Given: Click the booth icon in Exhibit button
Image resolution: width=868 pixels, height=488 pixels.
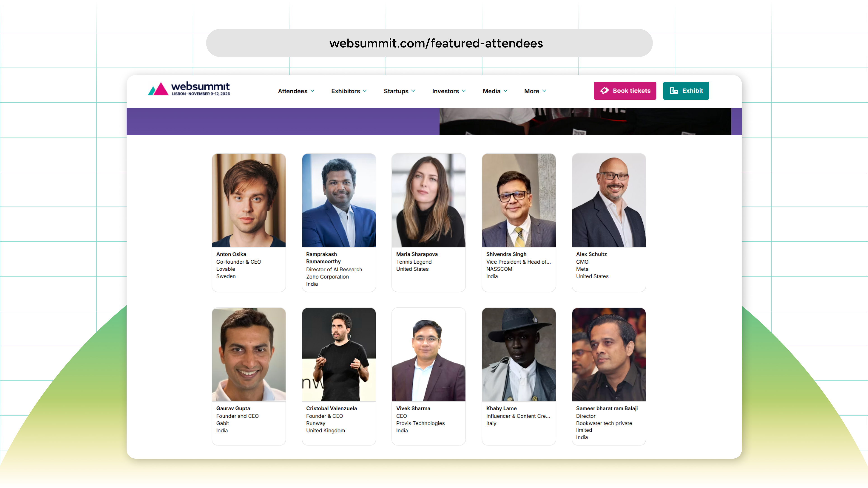Looking at the screenshot, I should click(674, 91).
